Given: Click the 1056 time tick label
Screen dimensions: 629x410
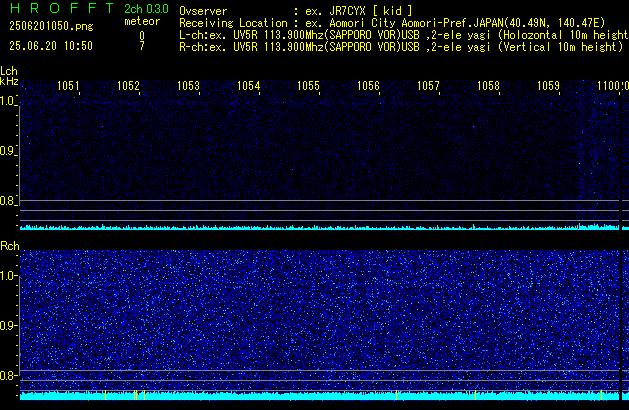Looking at the screenshot, I should [368, 86].
